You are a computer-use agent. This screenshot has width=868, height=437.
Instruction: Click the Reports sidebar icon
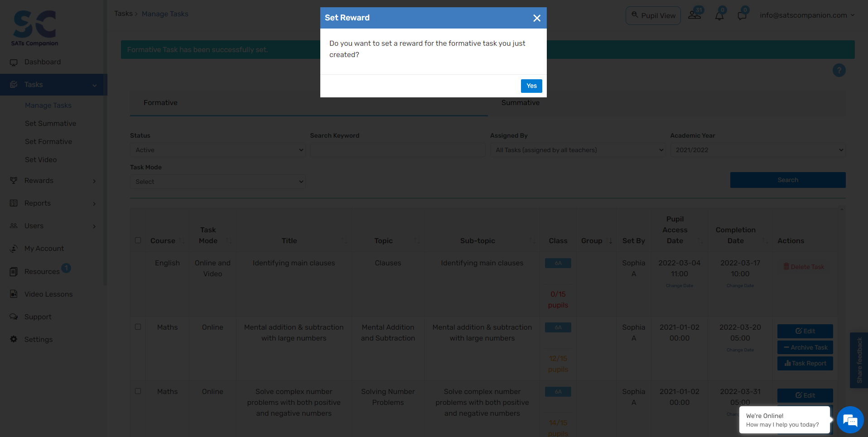tap(14, 203)
